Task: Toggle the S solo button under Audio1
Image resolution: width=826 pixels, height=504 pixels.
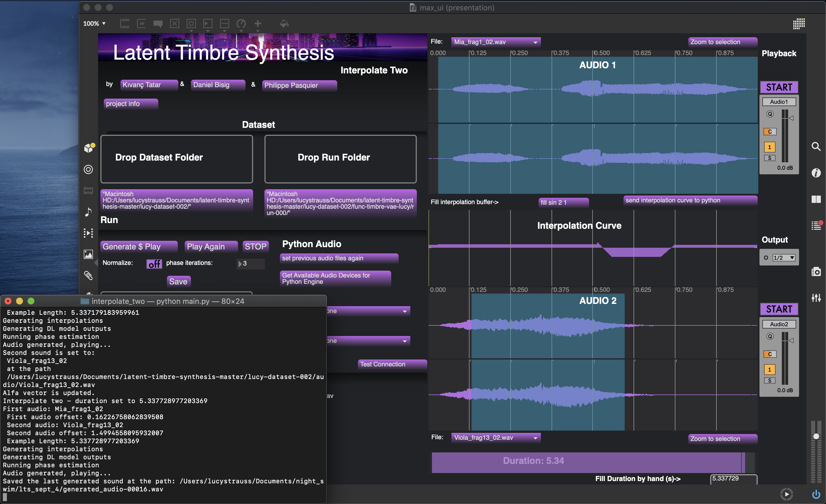Action: pos(770,158)
